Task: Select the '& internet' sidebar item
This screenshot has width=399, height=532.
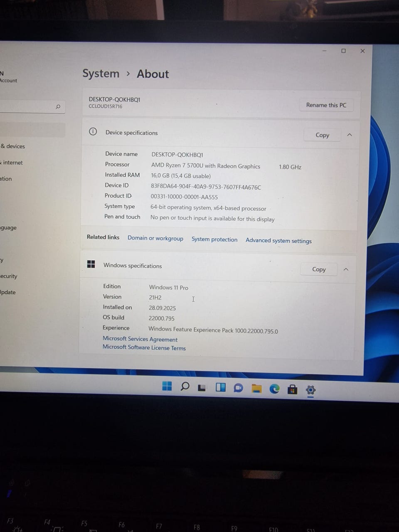Action: [x=11, y=163]
